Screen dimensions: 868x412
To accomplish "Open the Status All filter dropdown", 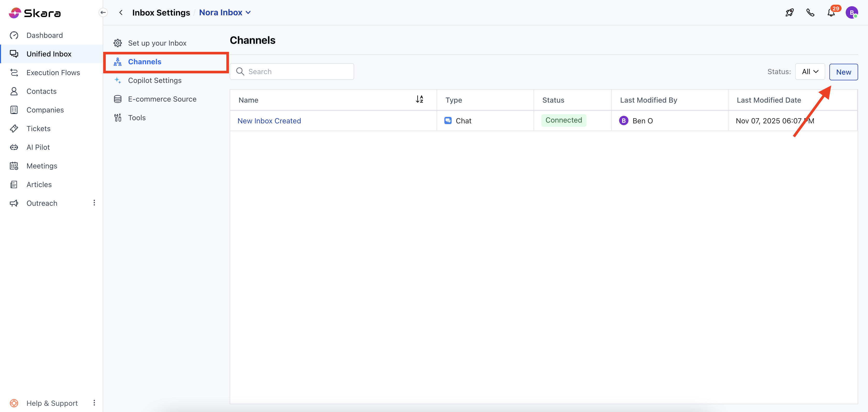I will tap(810, 72).
